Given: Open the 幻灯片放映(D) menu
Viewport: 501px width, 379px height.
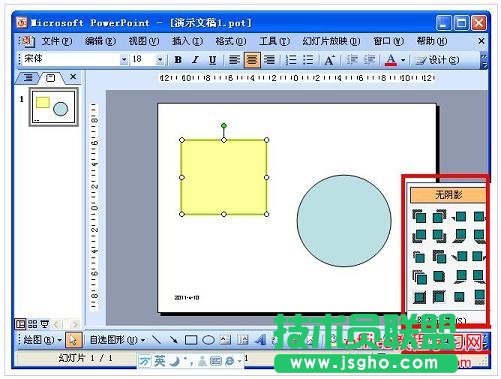Looking at the screenshot, I should (331, 41).
